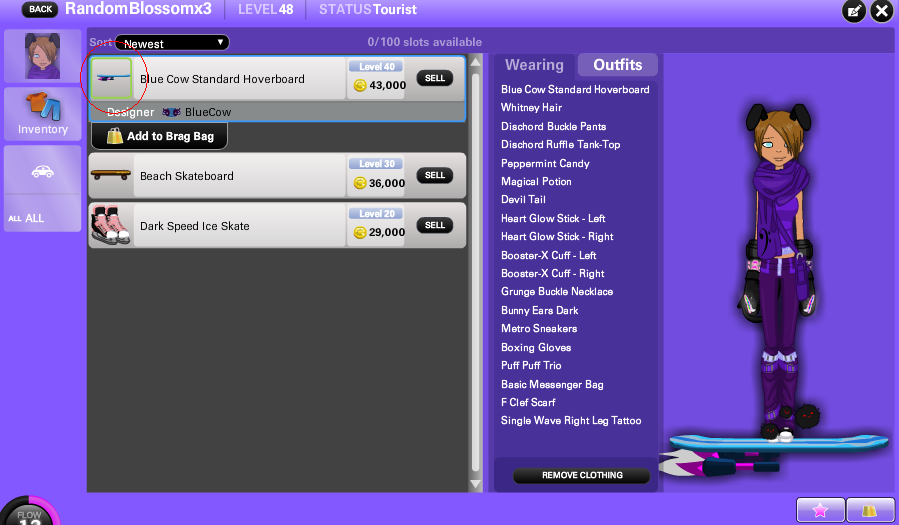Viewport: 899px width, 525px height.
Task: Select Dischord Ruffle Tank-Top entry
Action: (x=560, y=144)
